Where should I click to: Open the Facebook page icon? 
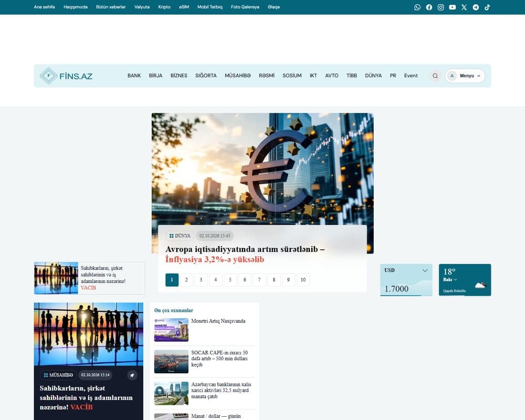pos(429,7)
